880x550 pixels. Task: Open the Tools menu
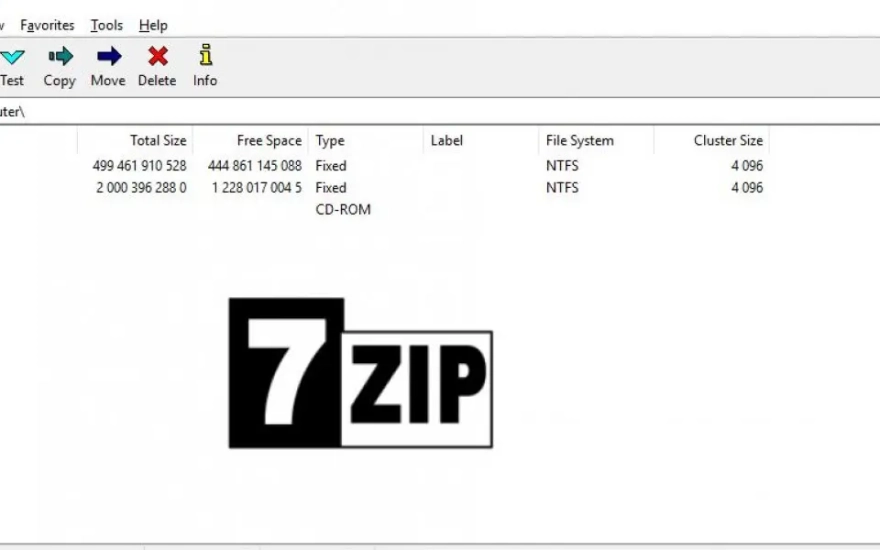click(106, 25)
